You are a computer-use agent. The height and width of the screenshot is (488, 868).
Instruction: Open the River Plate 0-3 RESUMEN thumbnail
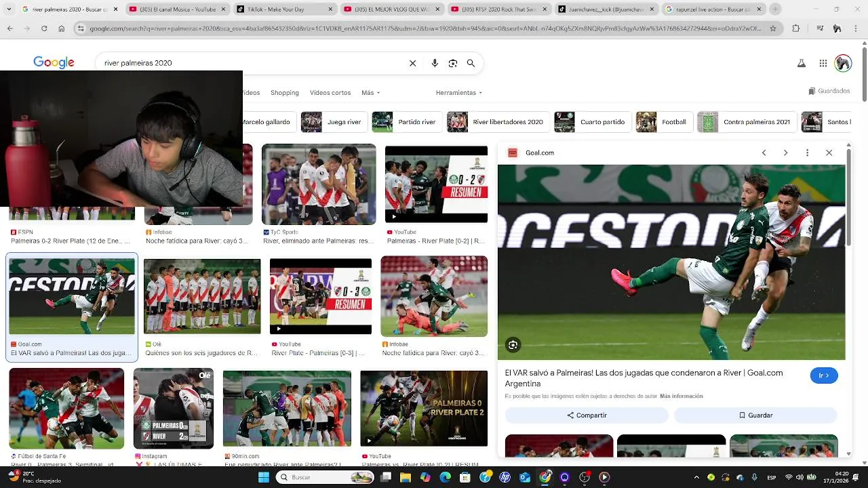pyautogui.click(x=321, y=296)
